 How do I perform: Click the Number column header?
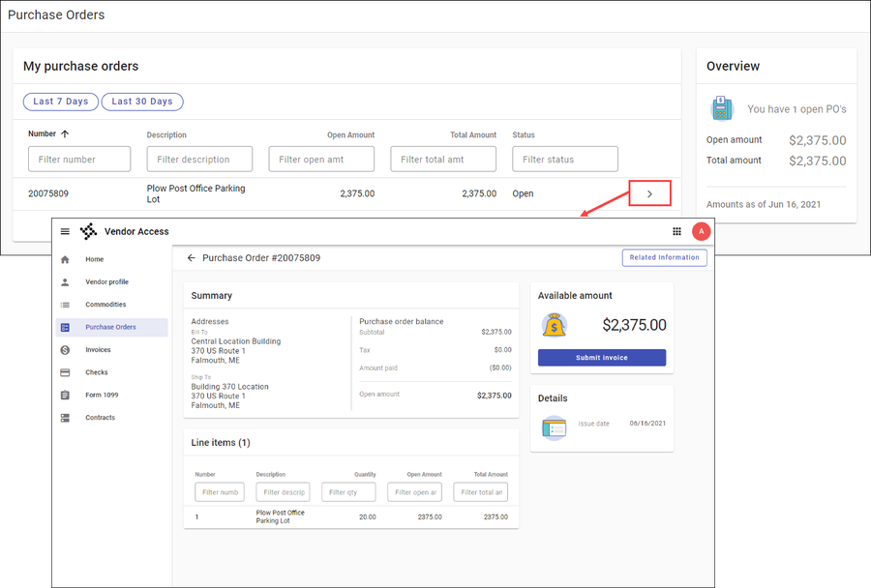pyautogui.click(x=43, y=133)
